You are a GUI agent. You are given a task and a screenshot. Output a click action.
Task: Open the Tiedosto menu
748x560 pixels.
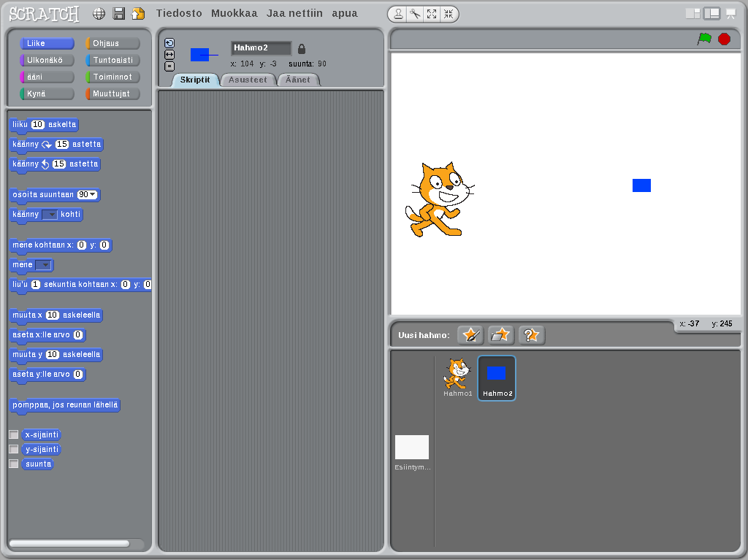(x=180, y=13)
